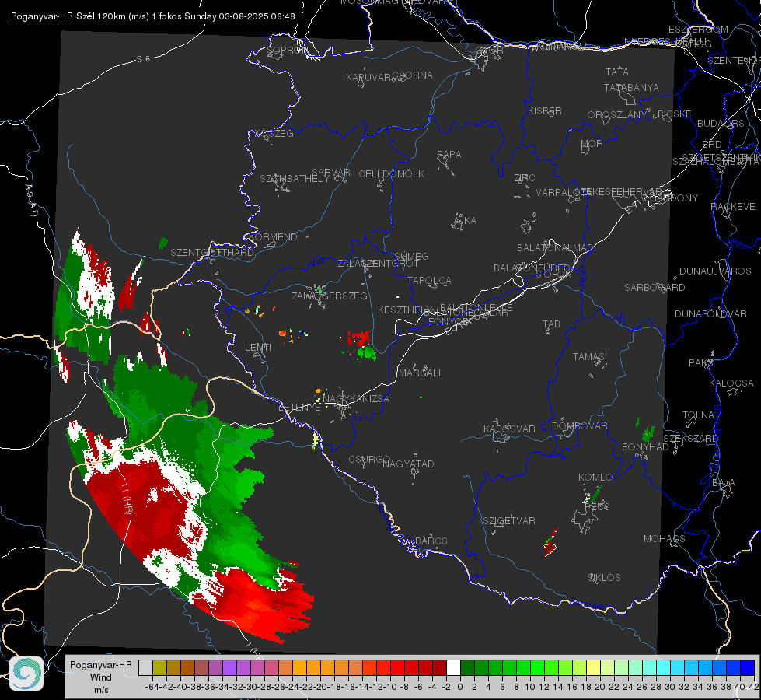Click the DUNAFÖLDVAR city label
The height and width of the screenshot is (700, 761).
click(710, 313)
